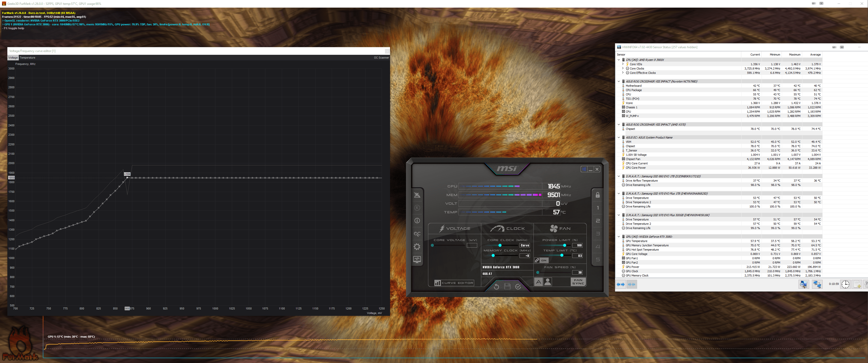Screen dimensions: 868x363
Task: Click the Current column header in HWiNFO
Action: click(x=751, y=55)
